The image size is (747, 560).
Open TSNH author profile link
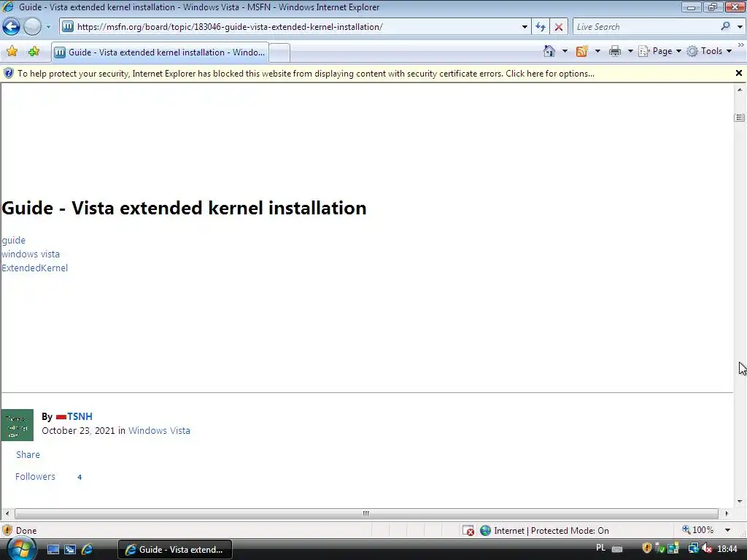click(80, 416)
